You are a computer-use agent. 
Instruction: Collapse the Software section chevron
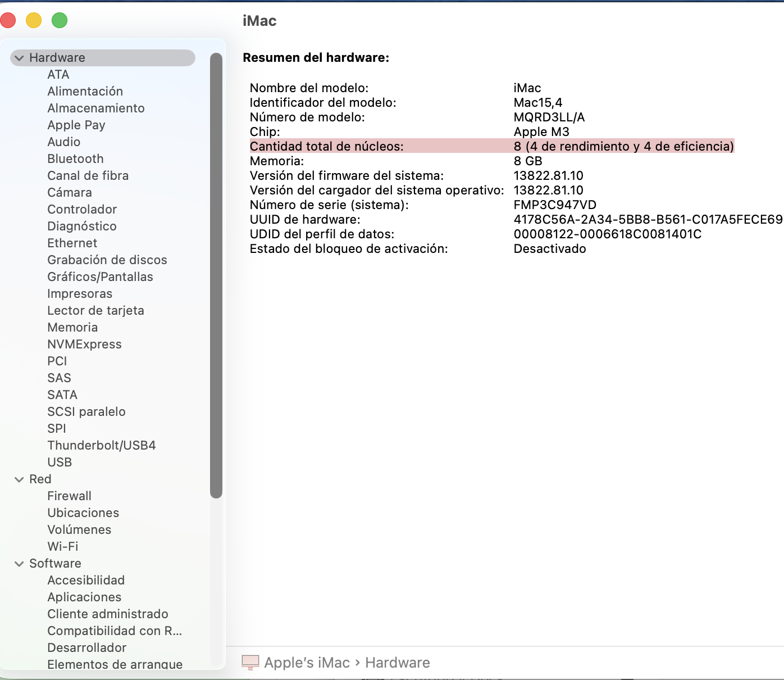[x=20, y=564]
